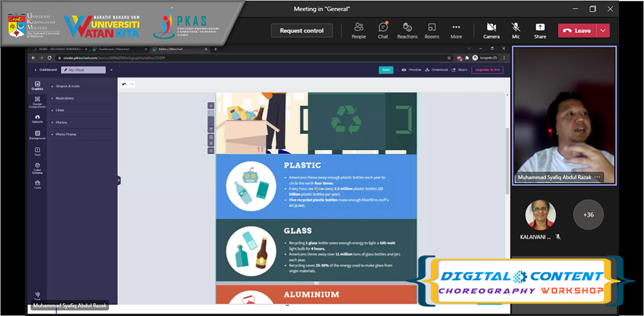The height and width of the screenshot is (316, 644).
Task: Open the Reactions menu
Action: (407, 30)
